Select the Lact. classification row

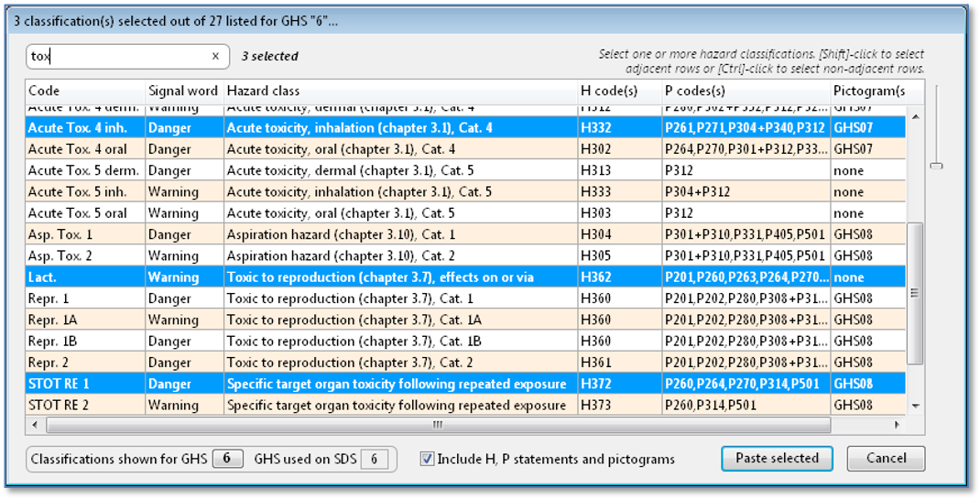point(465,277)
